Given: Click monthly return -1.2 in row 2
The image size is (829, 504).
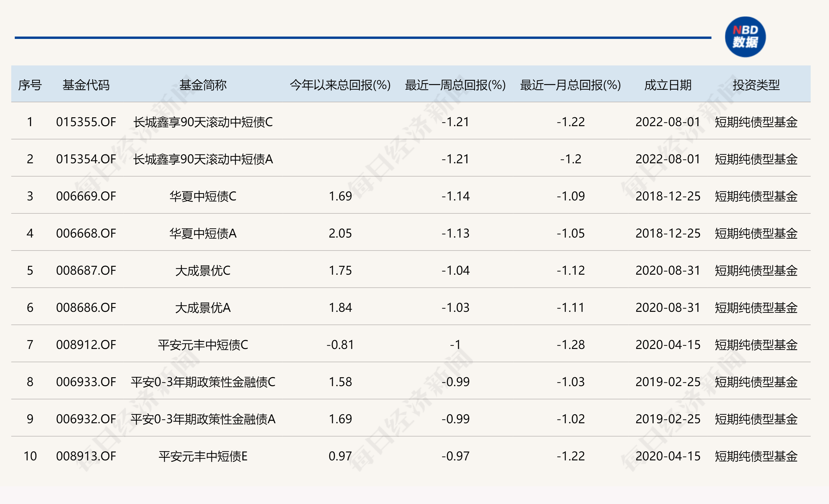Looking at the screenshot, I should 571,159.
